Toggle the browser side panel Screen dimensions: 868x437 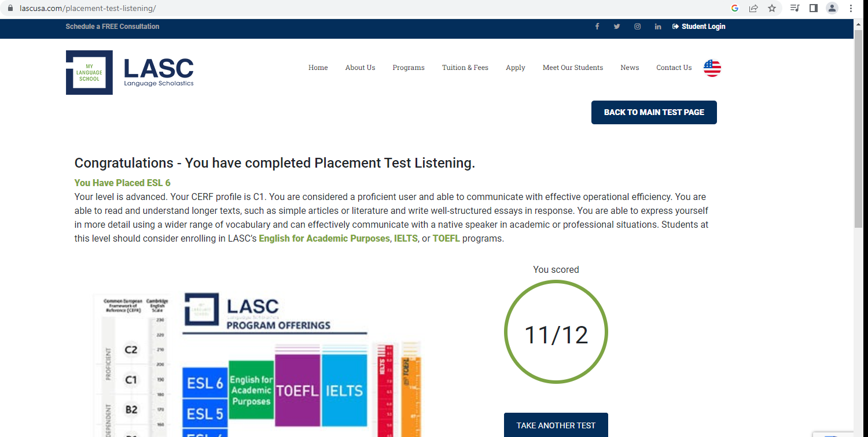pyautogui.click(x=814, y=8)
